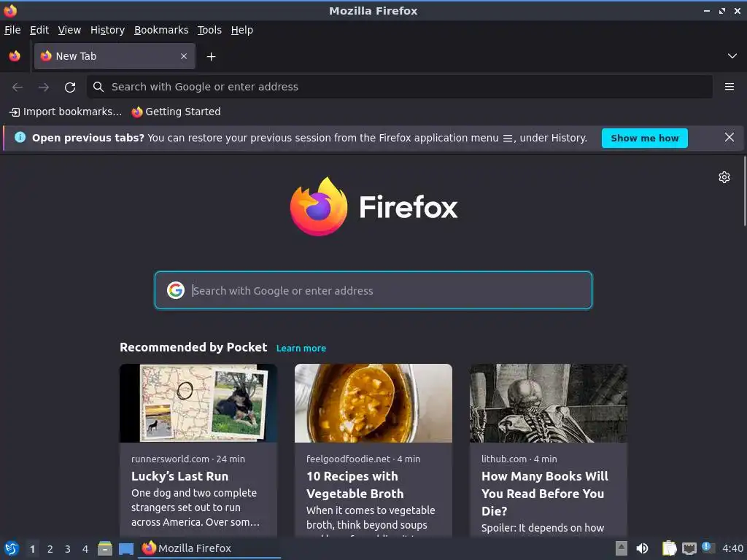Click the Firefox icon in title bar
747x560 pixels.
(10, 10)
